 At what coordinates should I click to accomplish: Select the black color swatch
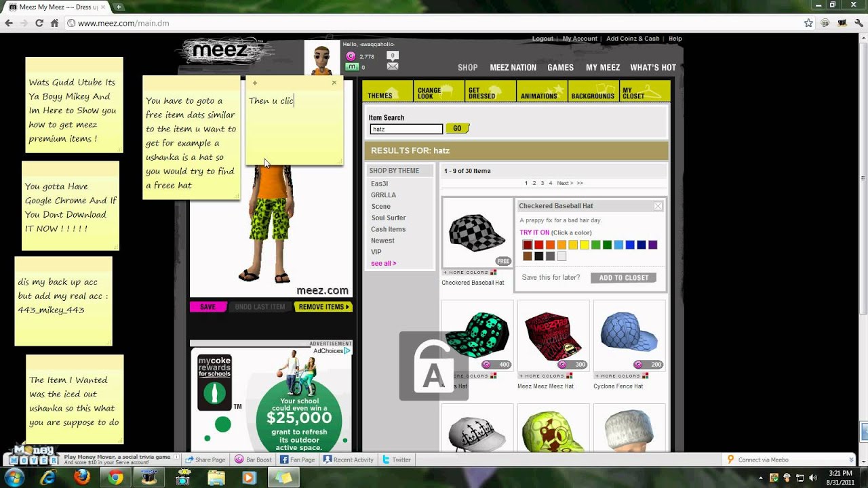pos(538,256)
